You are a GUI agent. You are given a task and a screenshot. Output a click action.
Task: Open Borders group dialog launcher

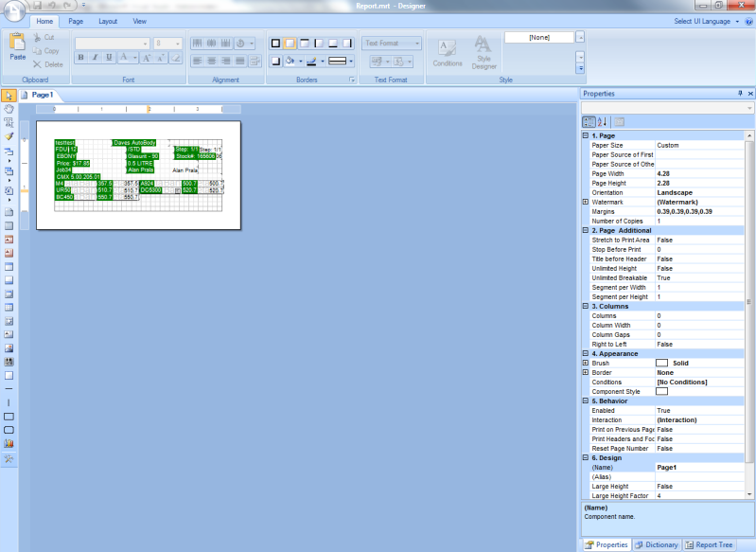click(352, 80)
